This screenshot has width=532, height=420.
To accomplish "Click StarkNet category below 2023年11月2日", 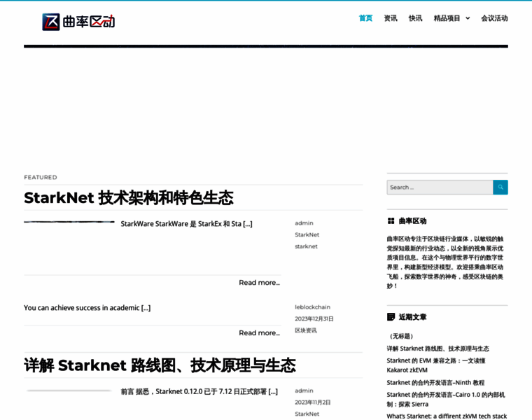I will point(307,414).
